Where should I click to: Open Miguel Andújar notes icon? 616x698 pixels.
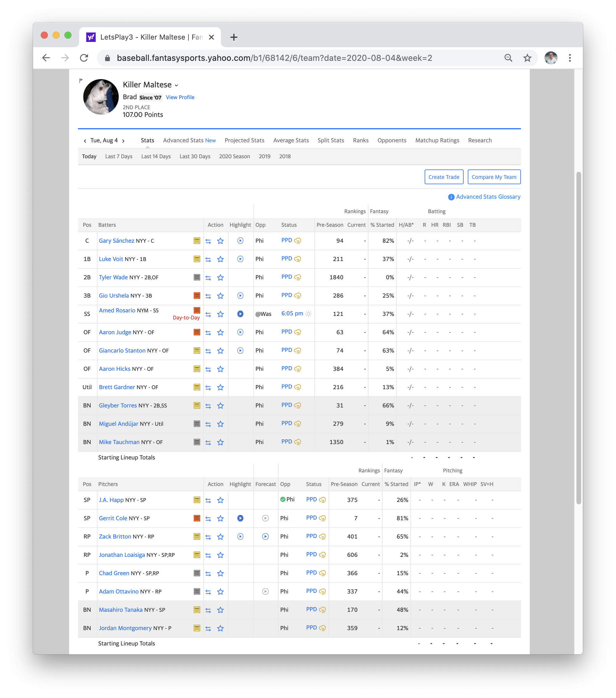pyautogui.click(x=197, y=424)
